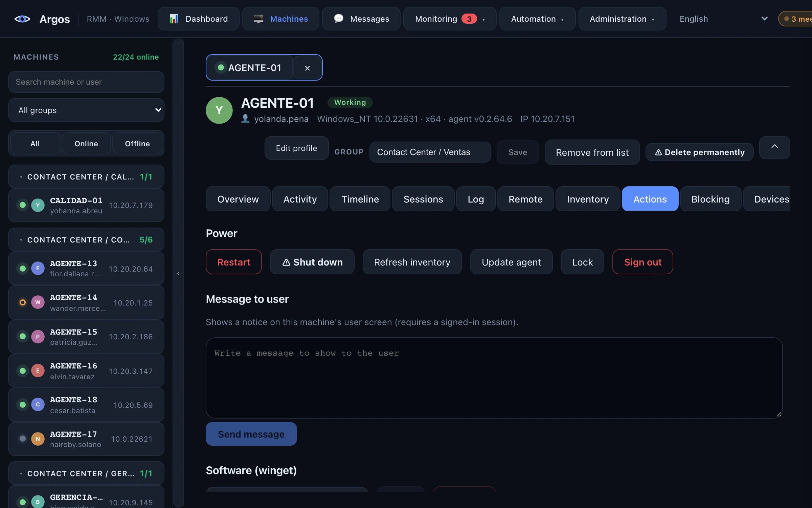Collapse the machine header with chevron-up
Viewport: 812px width, 508px height.
(x=775, y=147)
